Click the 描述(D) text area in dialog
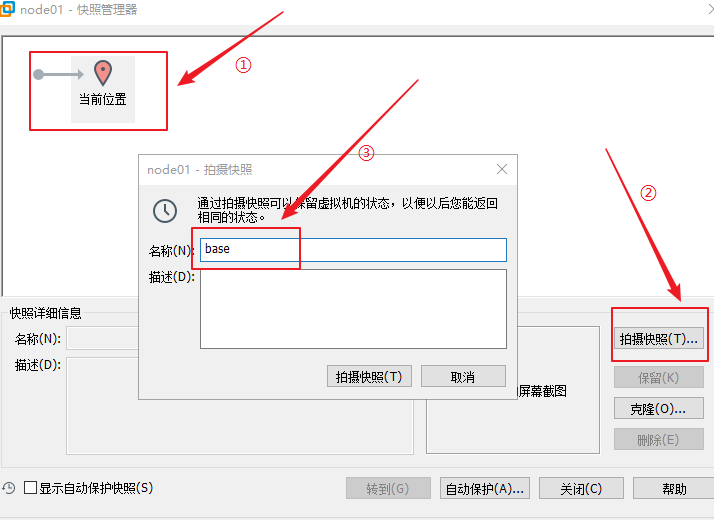This screenshot has width=714, height=520. coord(353,309)
